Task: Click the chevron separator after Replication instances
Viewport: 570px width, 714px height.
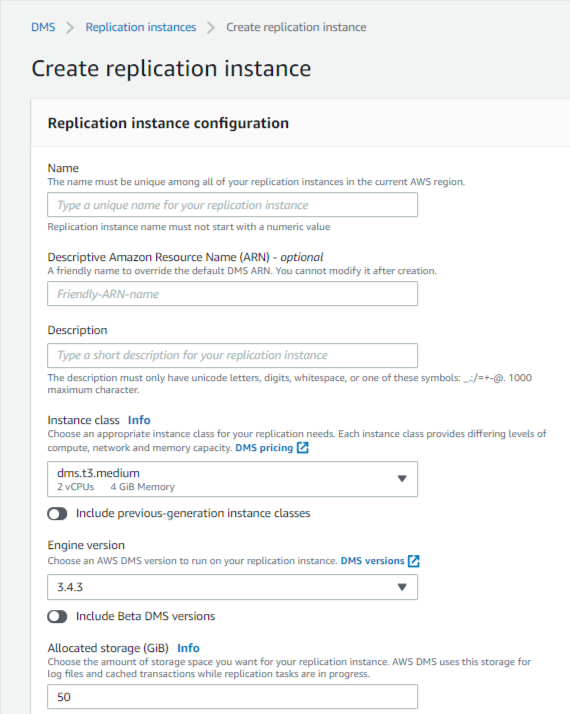Action: pos(211,27)
